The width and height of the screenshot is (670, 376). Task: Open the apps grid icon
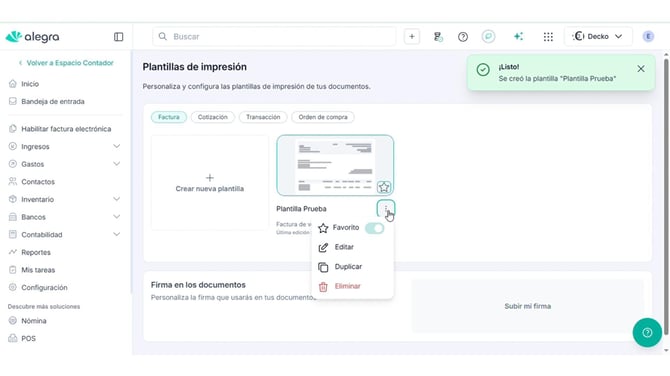tap(548, 37)
